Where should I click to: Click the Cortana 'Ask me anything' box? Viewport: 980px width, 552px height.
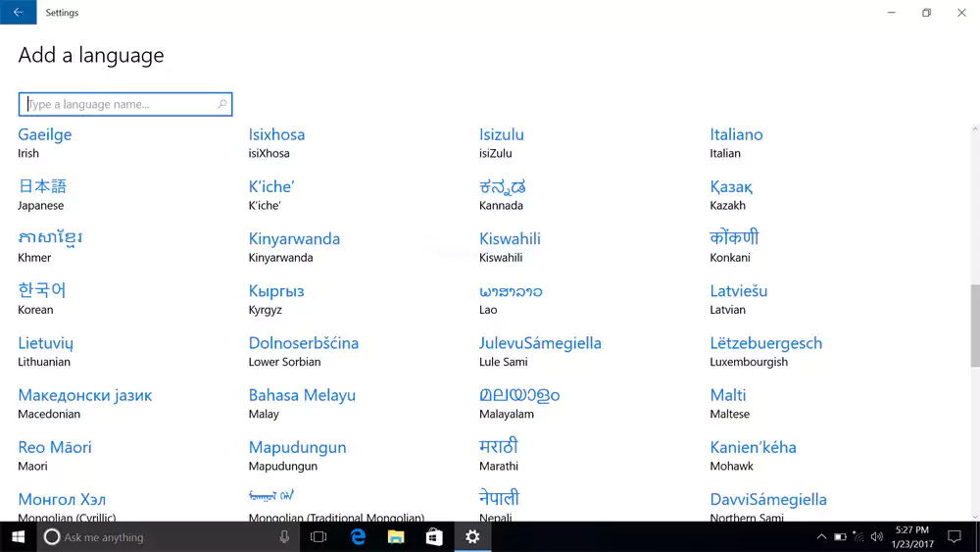pos(157,536)
